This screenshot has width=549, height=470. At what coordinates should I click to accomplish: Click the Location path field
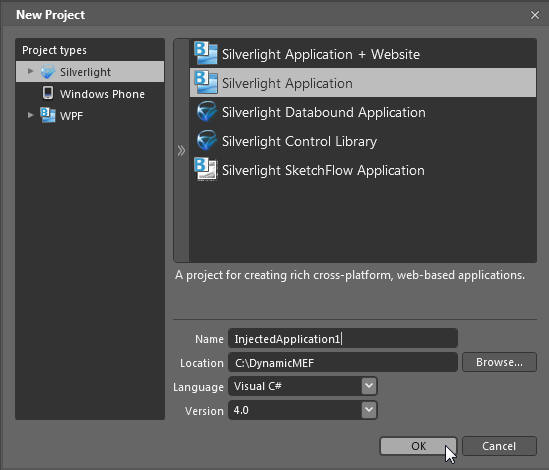pos(343,362)
